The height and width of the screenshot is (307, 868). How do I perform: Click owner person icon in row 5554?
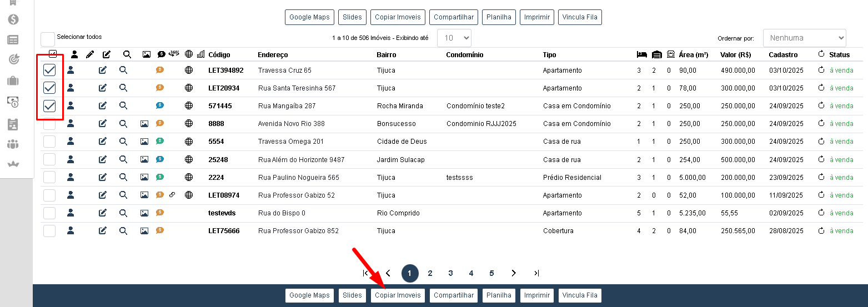pyautogui.click(x=71, y=142)
